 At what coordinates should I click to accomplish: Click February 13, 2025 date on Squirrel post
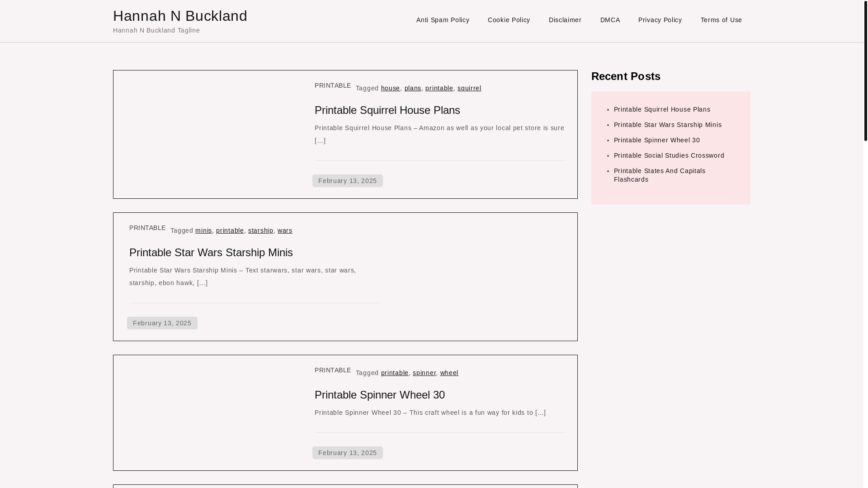point(347,181)
